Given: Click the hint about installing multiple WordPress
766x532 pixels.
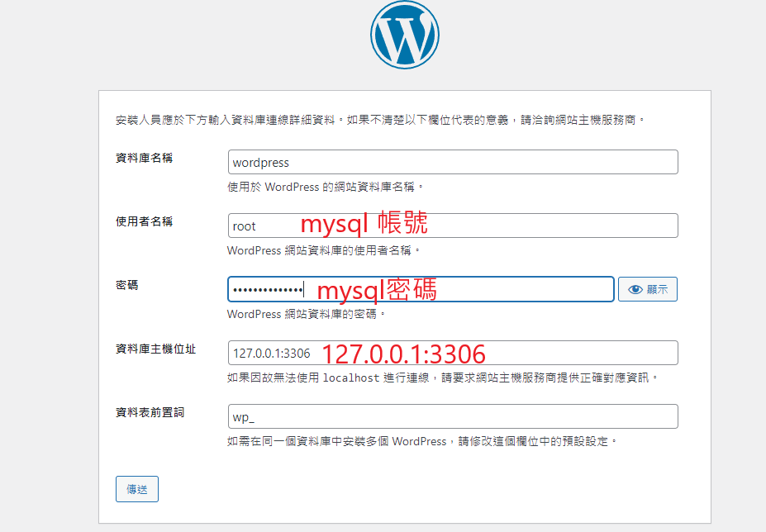Looking at the screenshot, I should point(422,441).
